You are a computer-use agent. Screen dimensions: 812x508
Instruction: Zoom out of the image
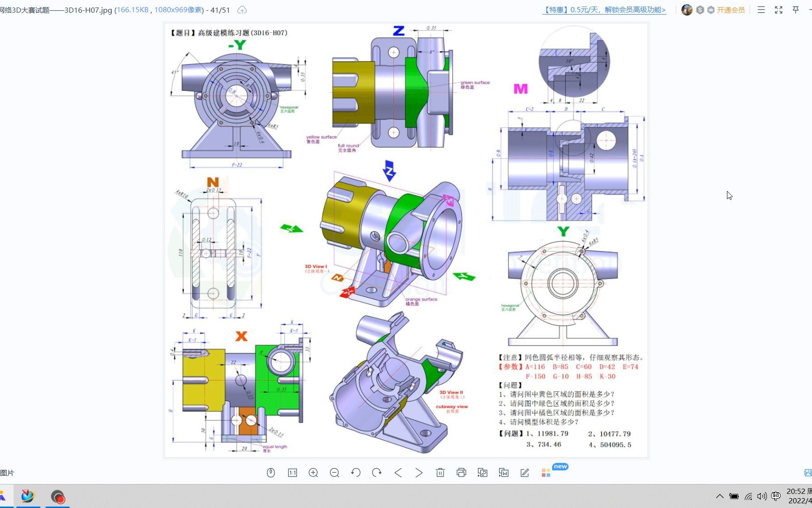coord(335,473)
